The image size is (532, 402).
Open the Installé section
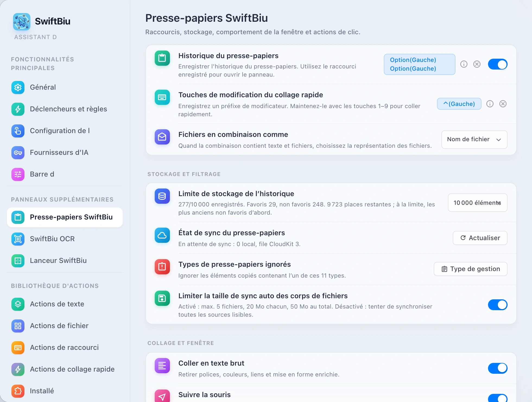point(65,391)
